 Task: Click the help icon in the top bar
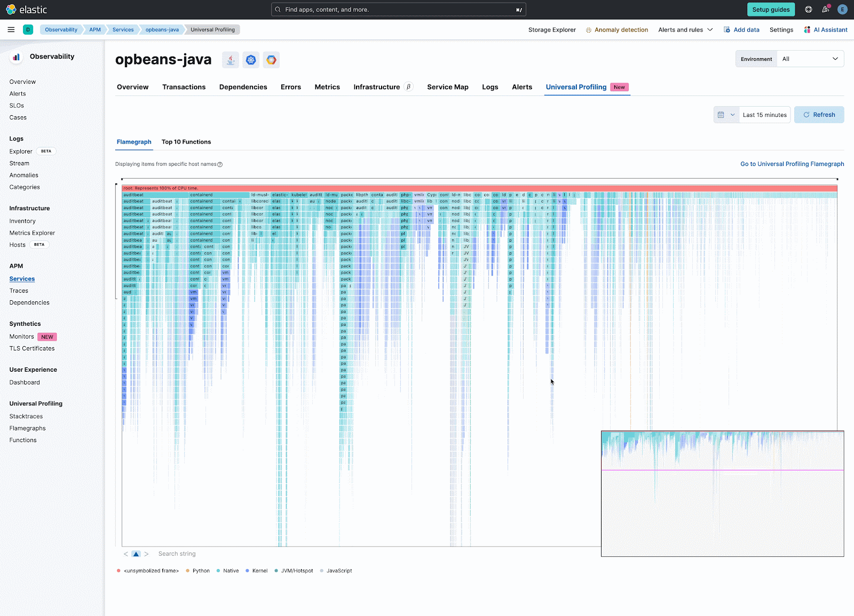pyautogui.click(x=808, y=9)
